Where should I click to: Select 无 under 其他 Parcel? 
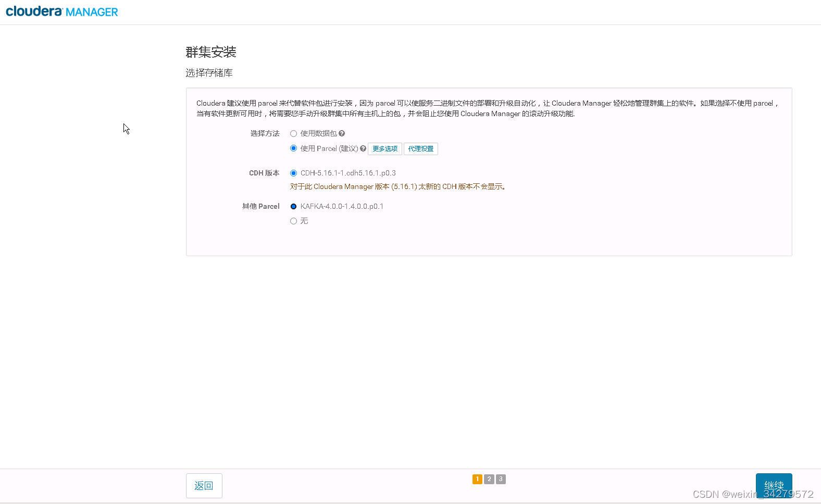click(293, 221)
